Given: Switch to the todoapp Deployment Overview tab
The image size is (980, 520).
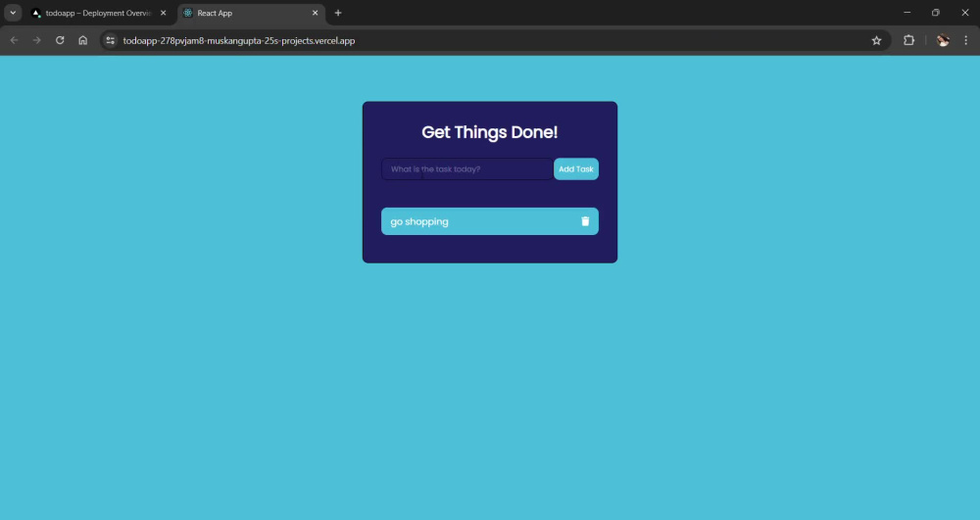Looking at the screenshot, I should (x=100, y=13).
